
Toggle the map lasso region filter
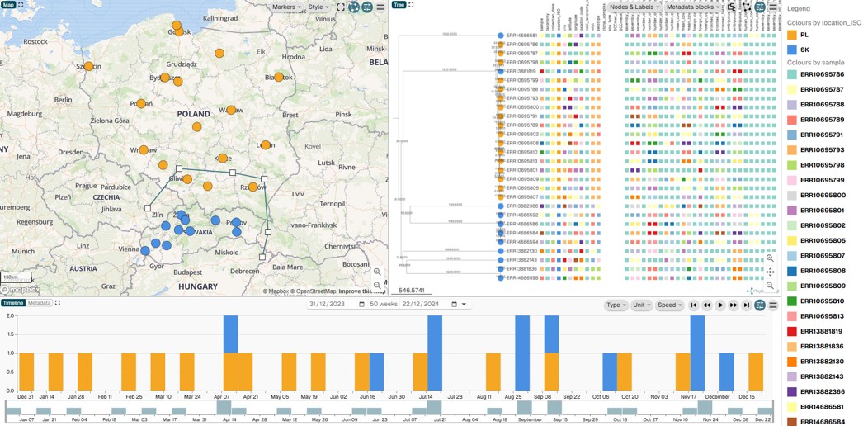click(x=353, y=7)
